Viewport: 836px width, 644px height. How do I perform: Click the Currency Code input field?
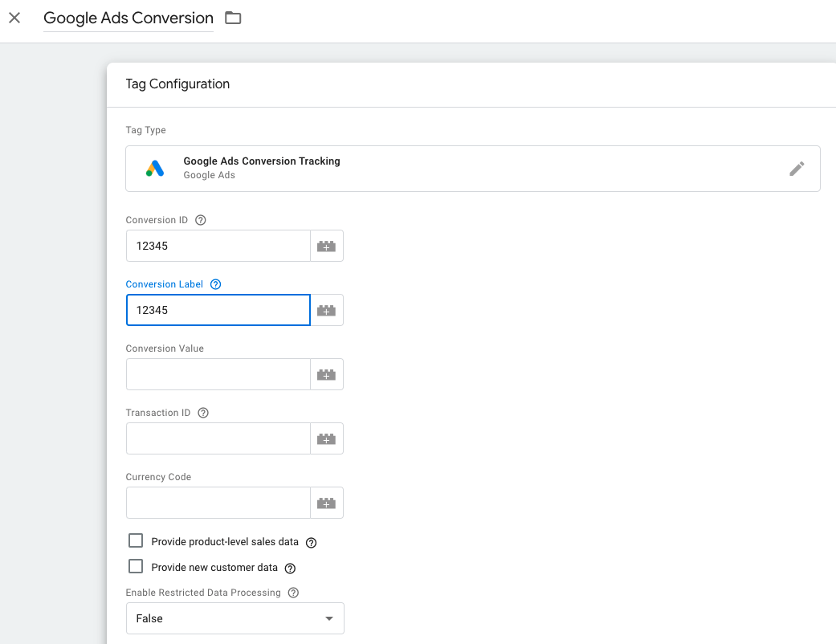click(x=218, y=503)
